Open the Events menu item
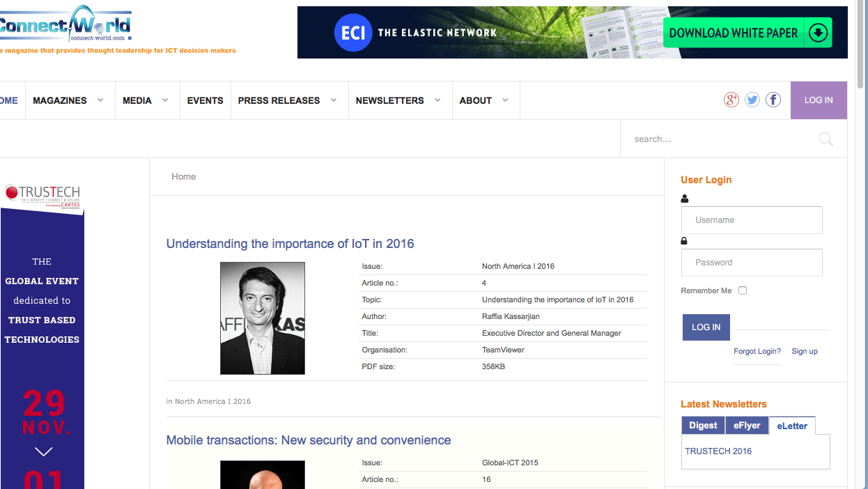This screenshot has width=868, height=489. click(205, 100)
